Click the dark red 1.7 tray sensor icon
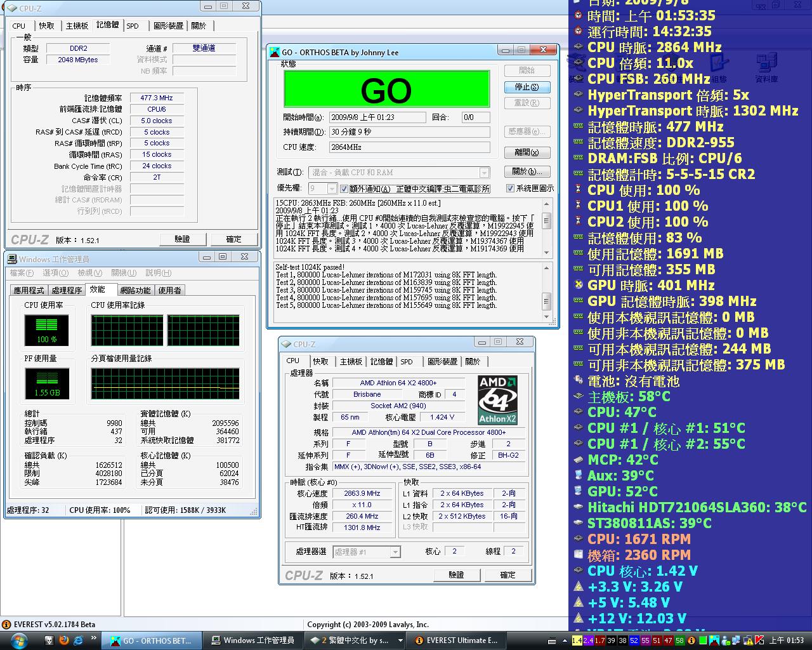 click(599, 640)
